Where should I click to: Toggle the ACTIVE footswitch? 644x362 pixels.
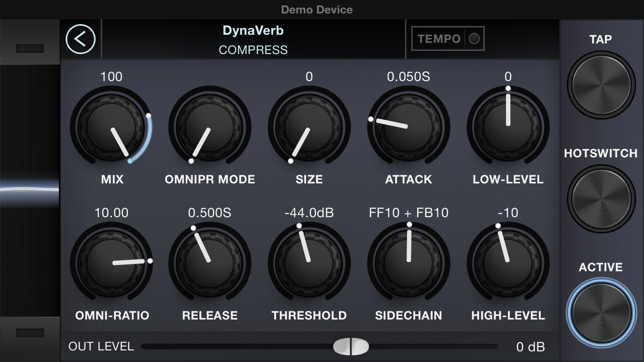point(601,312)
